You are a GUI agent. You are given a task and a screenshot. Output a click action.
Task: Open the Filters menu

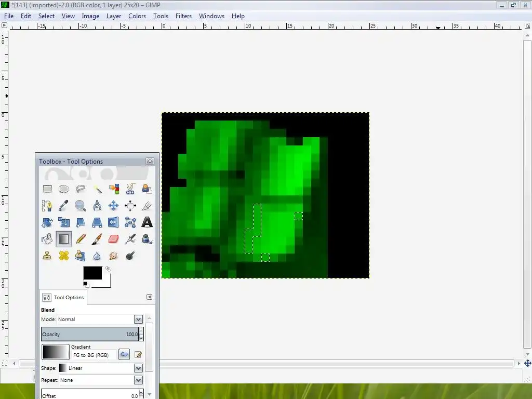pyautogui.click(x=183, y=16)
